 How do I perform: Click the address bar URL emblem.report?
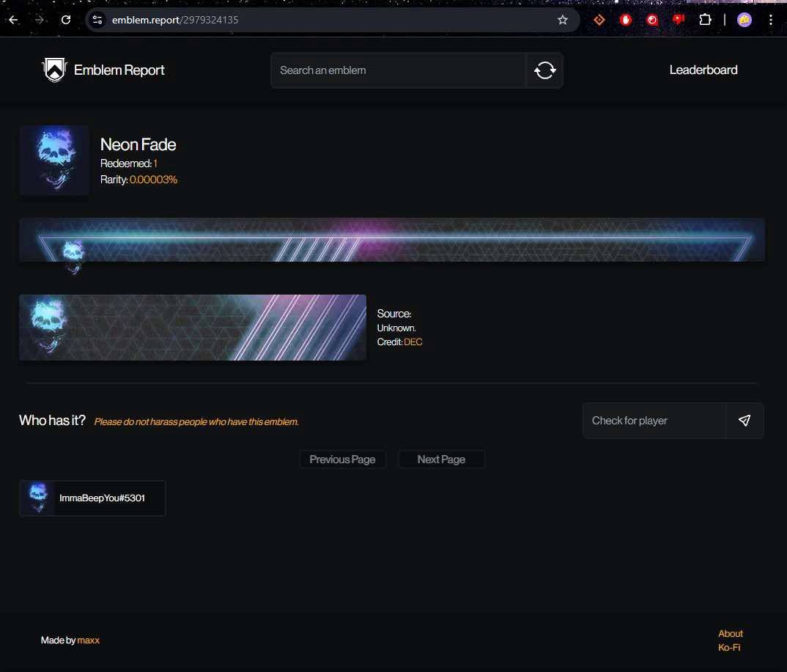point(175,20)
